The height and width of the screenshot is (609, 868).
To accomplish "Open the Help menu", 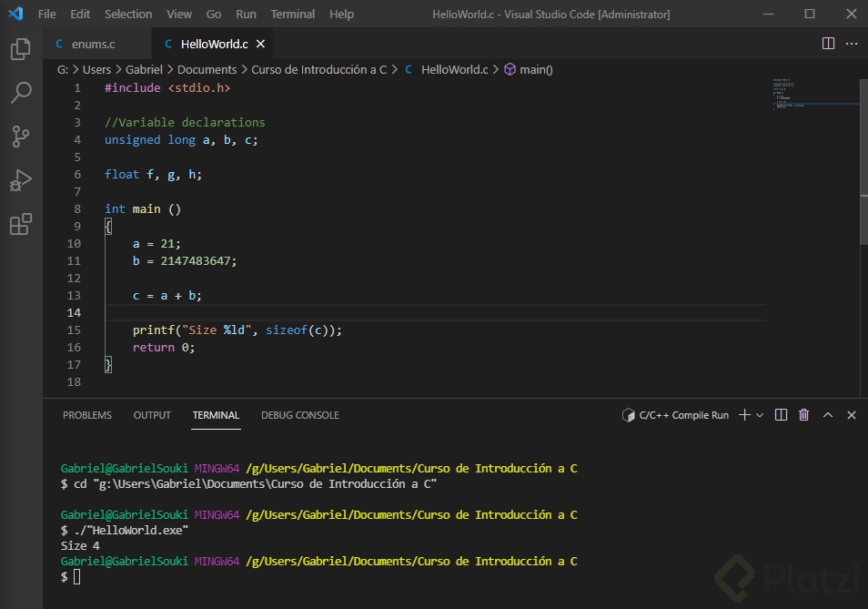I will pyautogui.click(x=341, y=14).
